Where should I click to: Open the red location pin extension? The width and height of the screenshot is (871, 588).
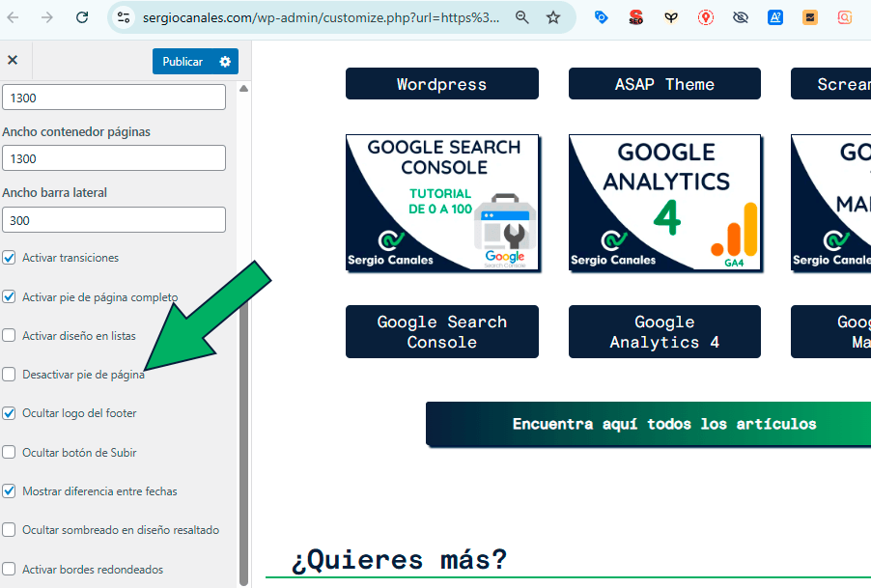click(x=706, y=17)
